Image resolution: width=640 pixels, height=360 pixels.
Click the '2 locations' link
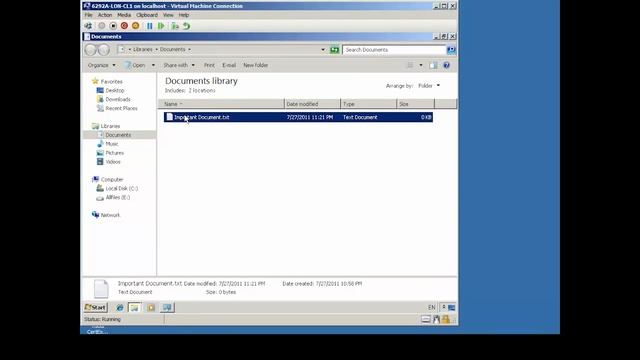point(202,91)
